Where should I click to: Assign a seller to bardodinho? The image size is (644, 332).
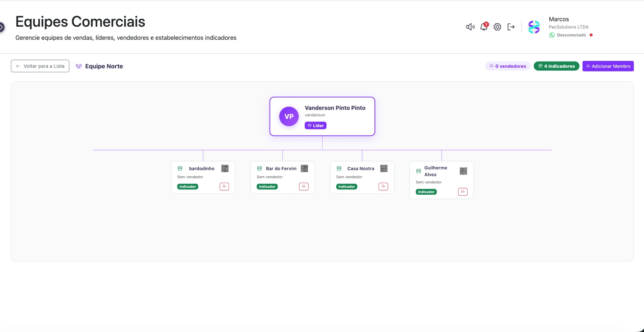tap(224, 186)
